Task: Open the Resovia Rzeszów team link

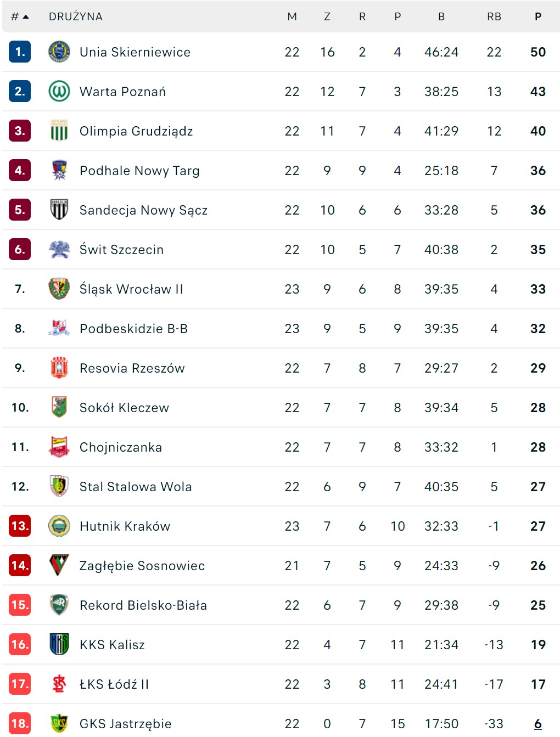Action: coord(132,368)
